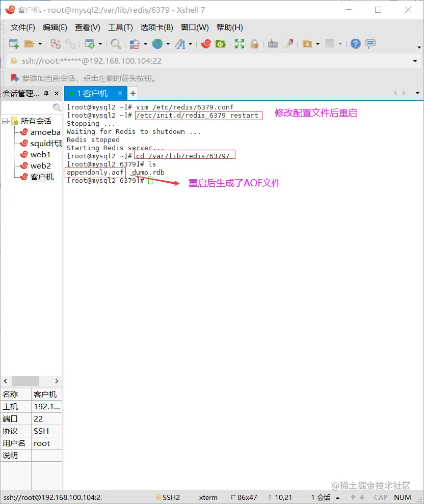Click the color scheme toolbar icon

tap(135, 44)
